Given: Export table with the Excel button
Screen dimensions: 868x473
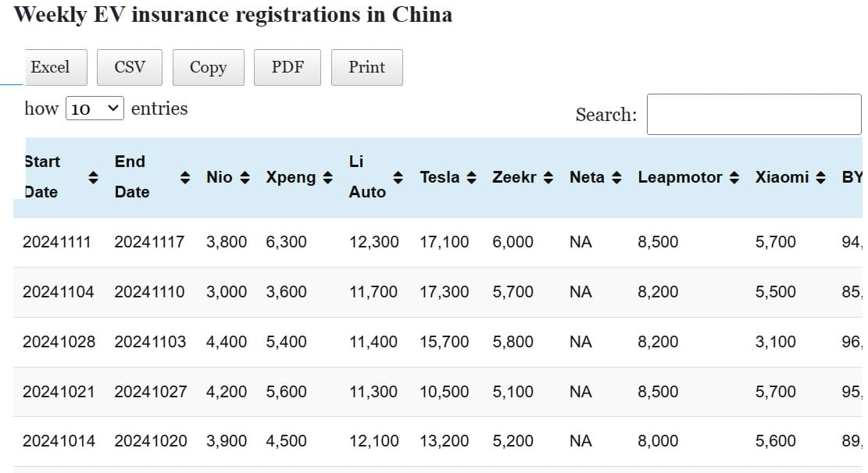Looking at the screenshot, I should click(x=51, y=67).
